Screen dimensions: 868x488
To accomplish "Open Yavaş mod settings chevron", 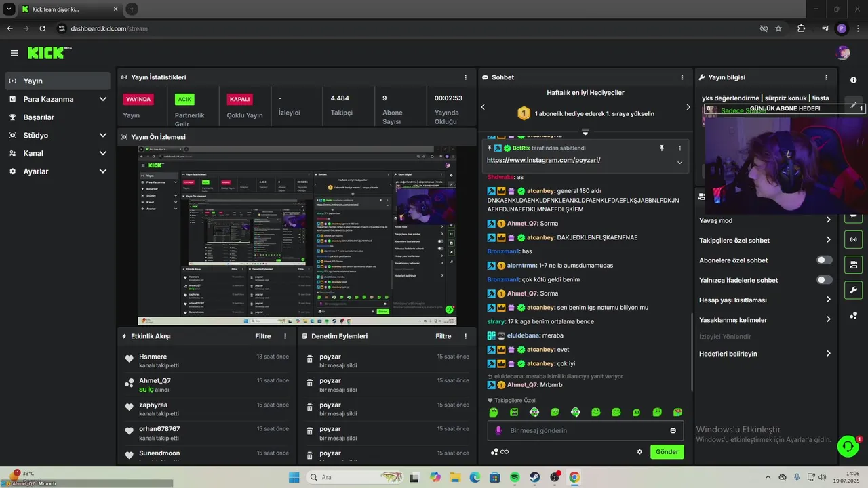I will [x=828, y=220].
